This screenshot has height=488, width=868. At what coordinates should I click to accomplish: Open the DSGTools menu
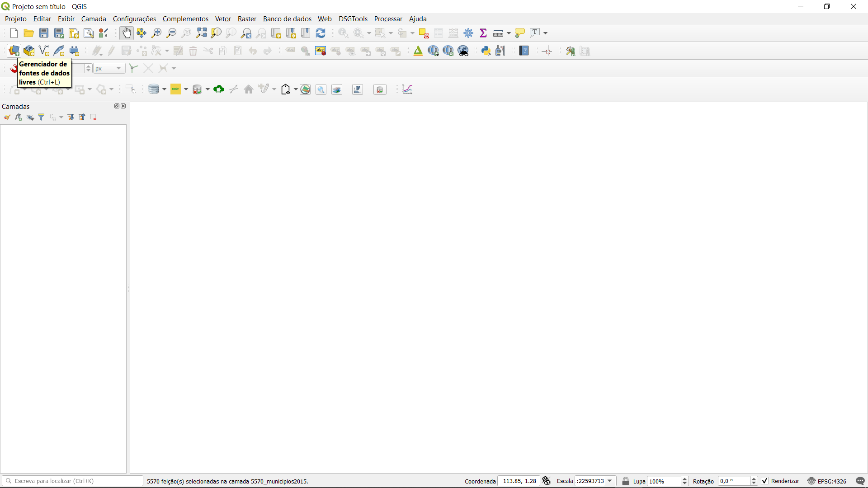pos(353,19)
